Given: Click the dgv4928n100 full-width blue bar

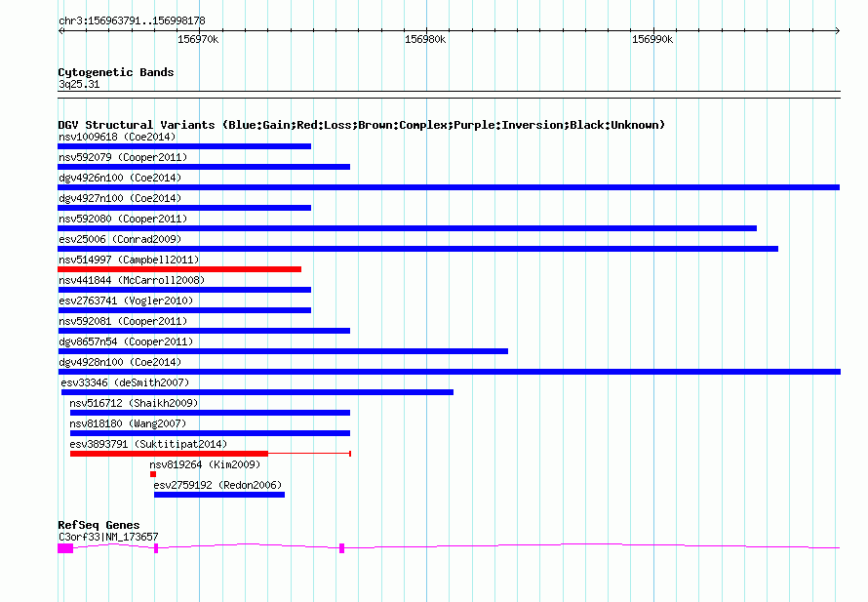Looking at the screenshot, I should point(449,372).
